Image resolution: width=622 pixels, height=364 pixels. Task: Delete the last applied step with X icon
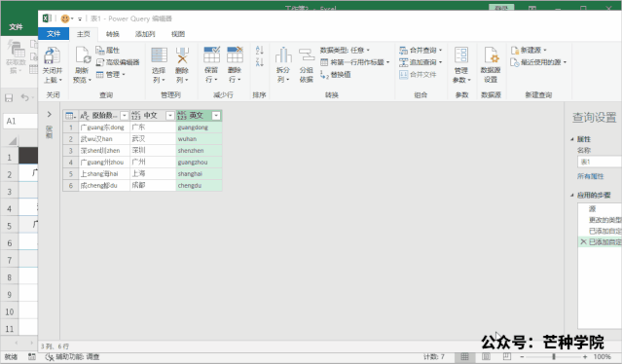click(x=583, y=241)
